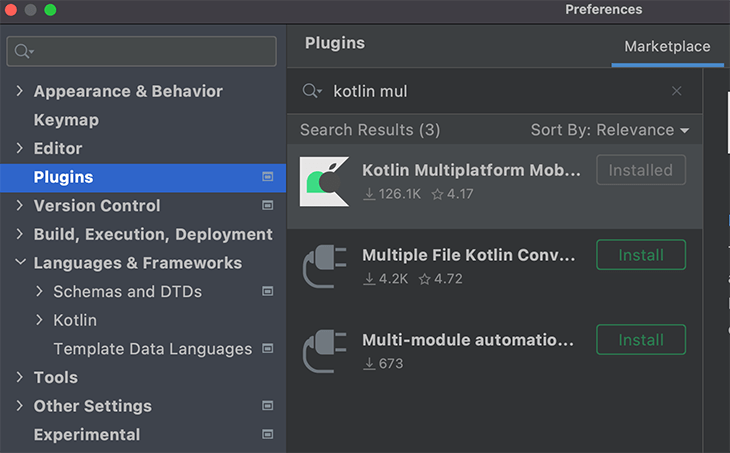Image resolution: width=730 pixels, height=453 pixels.
Task: Install the Multiple File Kotlin Converter plugin
Action: [x=641, y=255]
